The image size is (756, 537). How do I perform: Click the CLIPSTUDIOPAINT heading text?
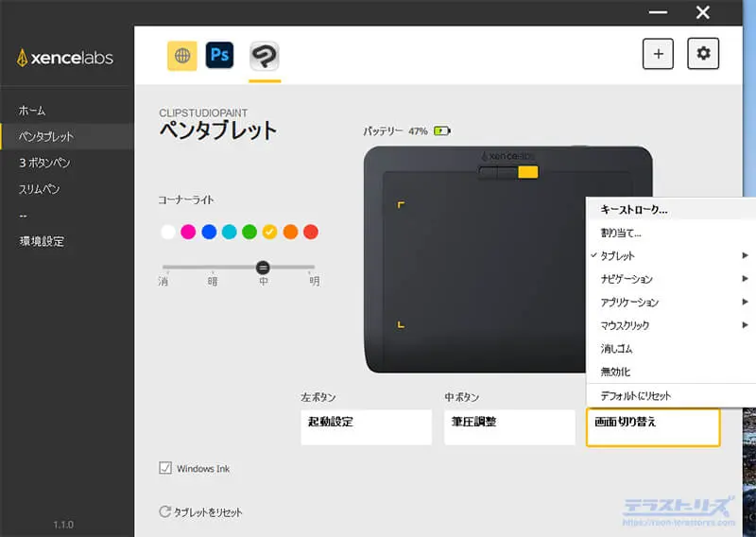(x=203, y=113)
